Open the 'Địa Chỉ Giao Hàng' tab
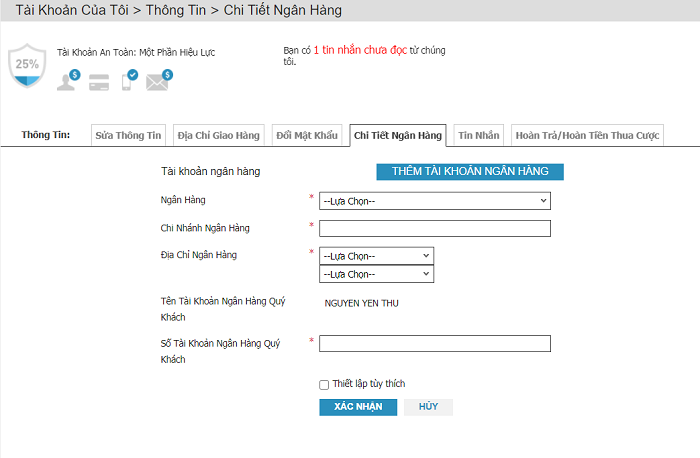The width and height of the screenshot is (700, 458). coord(218,135)
